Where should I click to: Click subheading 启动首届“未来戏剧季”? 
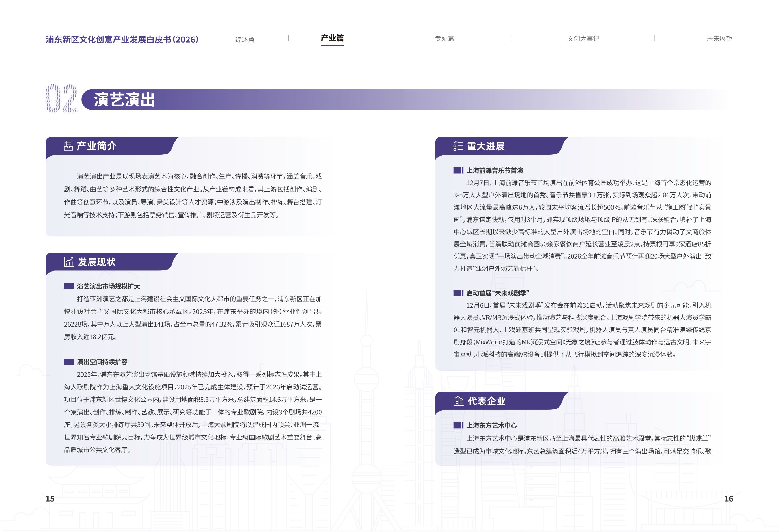pyautogui.click(x=498, y=293)
